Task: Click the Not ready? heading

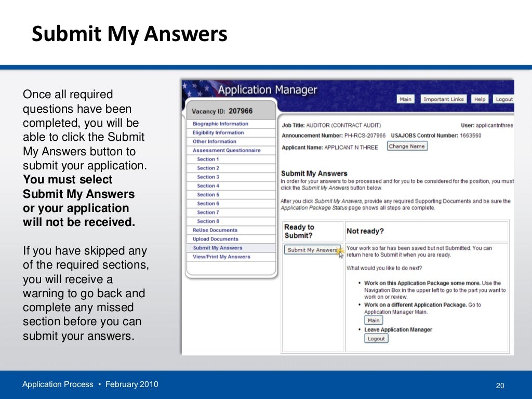Action: click(x=365, y=231)
